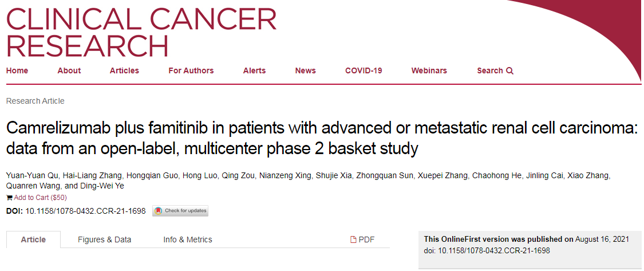Select the Alerts navigation item

pyautogui.click(x=254, y=70)
